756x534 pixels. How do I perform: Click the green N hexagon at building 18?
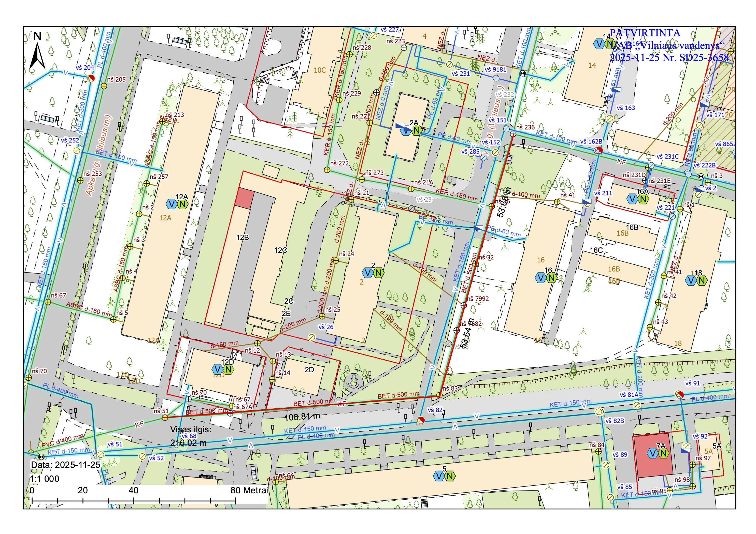(x=701, y=280)
